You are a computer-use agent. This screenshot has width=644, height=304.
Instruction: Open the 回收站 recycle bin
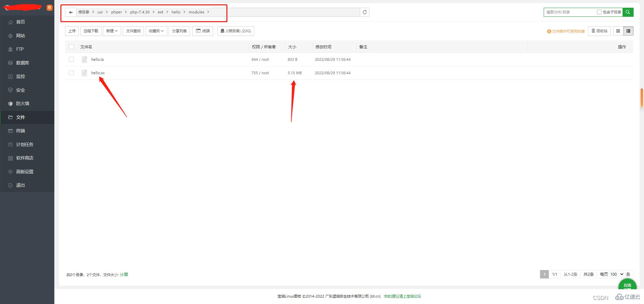tap(599, 31)
